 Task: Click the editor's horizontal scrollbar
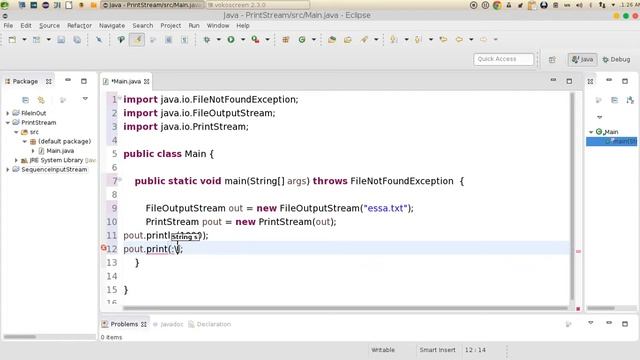(345, 308)
